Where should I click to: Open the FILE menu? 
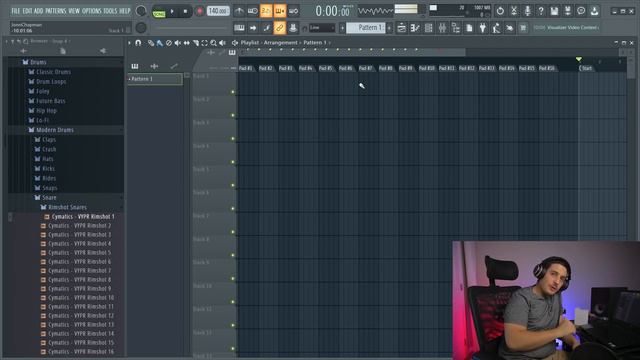16,11
